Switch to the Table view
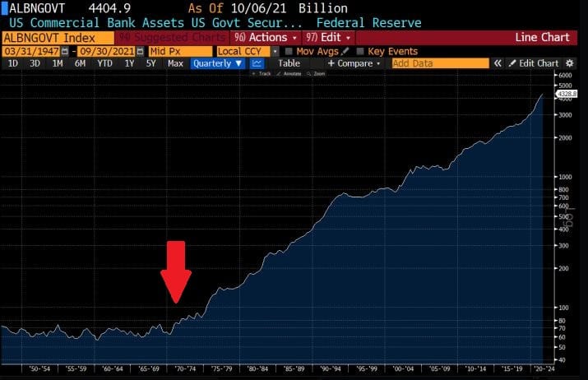The image size is (588, 380). 289,63
